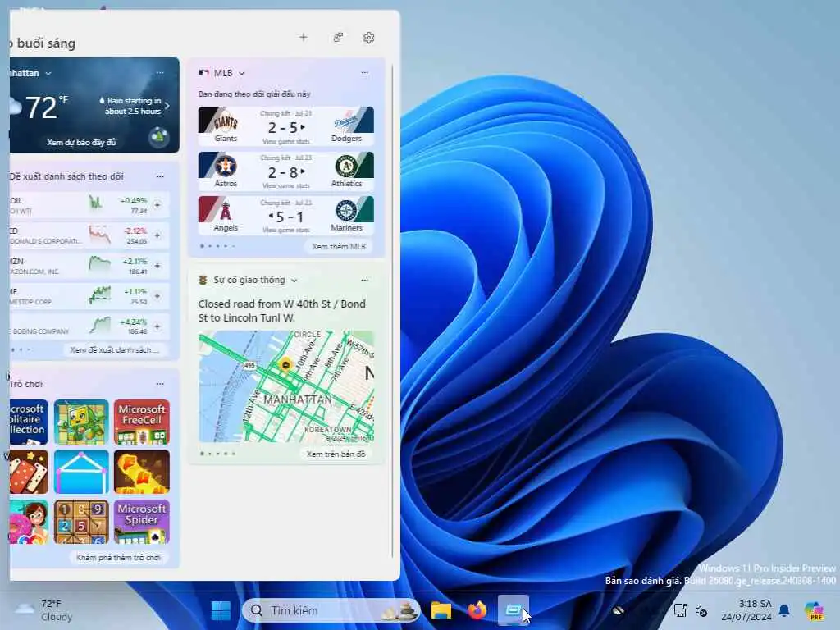This screenshot has height=630, width=840.
Task: Open taskbar weather widget 72°F Cloudy
Action: pyautogui.click(x=44, y=610)
